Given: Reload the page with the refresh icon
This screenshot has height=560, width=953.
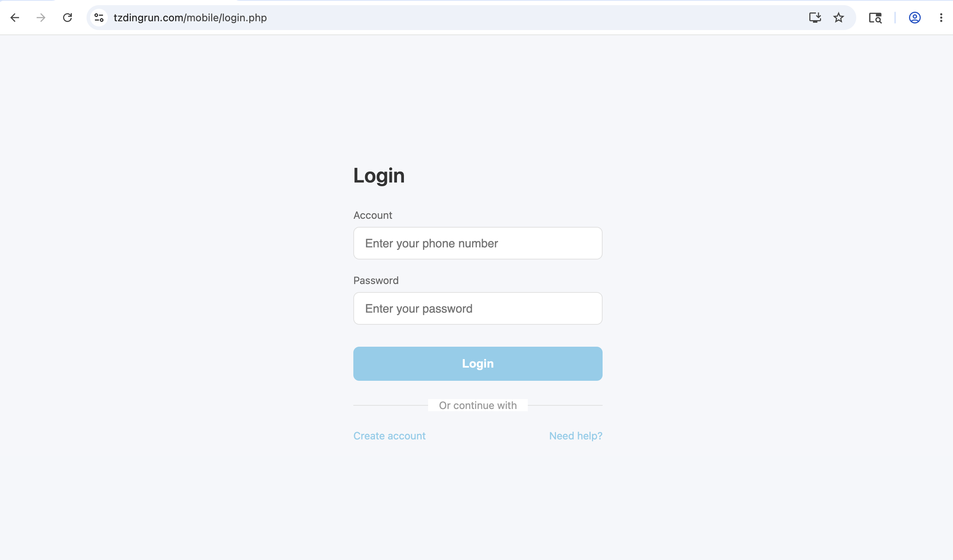Looking at the screenshot, I should 67,18.
